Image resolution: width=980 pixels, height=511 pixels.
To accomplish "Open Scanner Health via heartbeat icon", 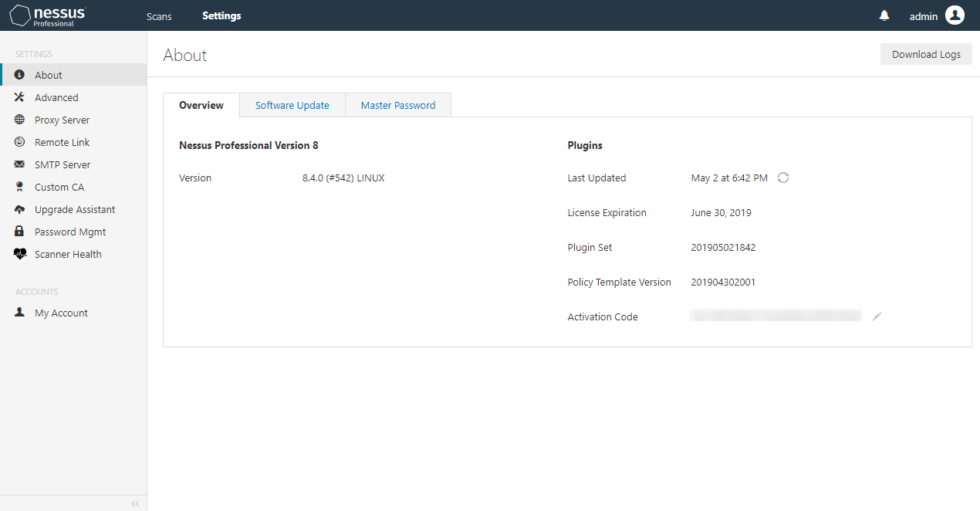I will tap(20, 254).
